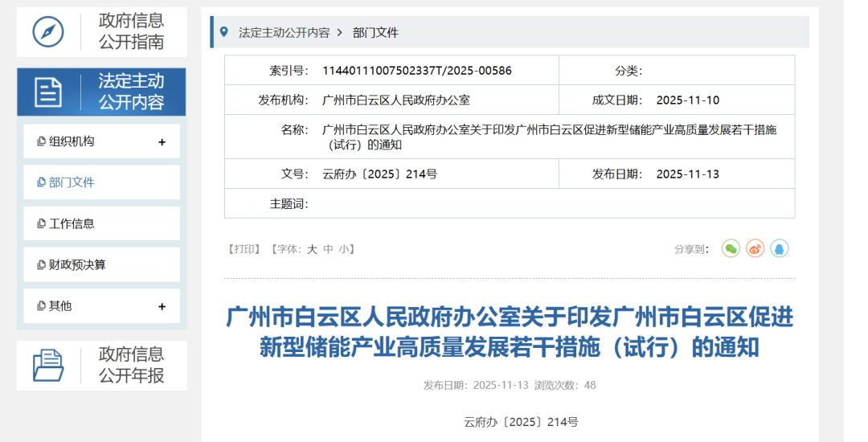Image resolution: width=868 pixels, height=442 pixels.
Task: Click 部门文件 in the breadcrumb
Action: point(375,33)
